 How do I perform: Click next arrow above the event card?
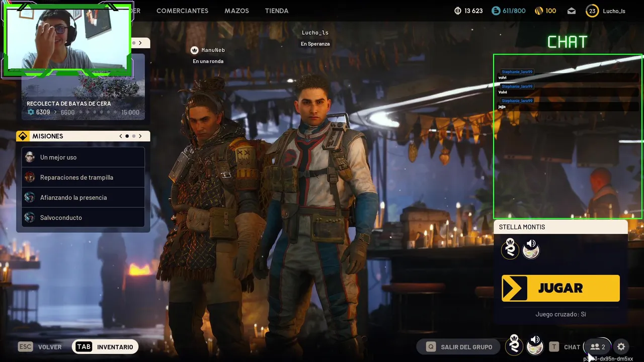(x=140, y=43)
